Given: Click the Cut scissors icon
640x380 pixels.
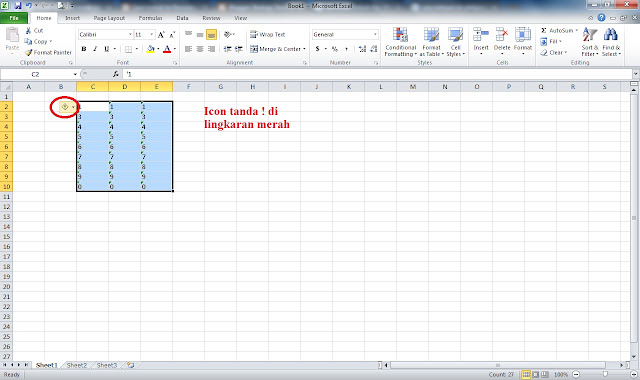Looking at the screenshot, I should (28, 31).
